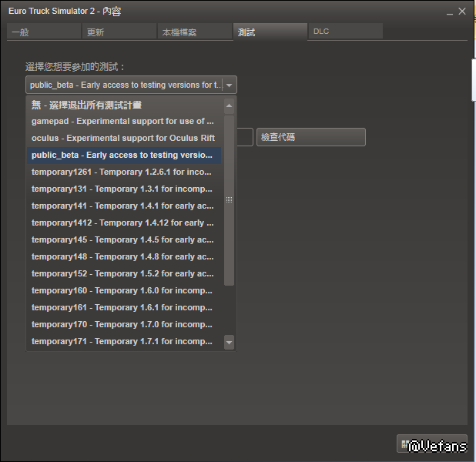Viewport: 476px width, 462px height.
Task: Click the dropdown list scrollbar thumb
Action: tap(230, 200)
